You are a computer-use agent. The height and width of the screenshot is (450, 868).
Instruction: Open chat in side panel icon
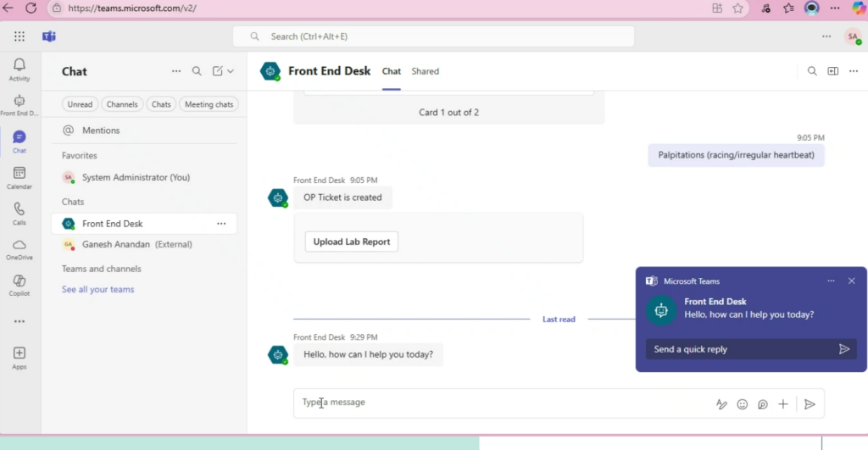click(832, 71)
